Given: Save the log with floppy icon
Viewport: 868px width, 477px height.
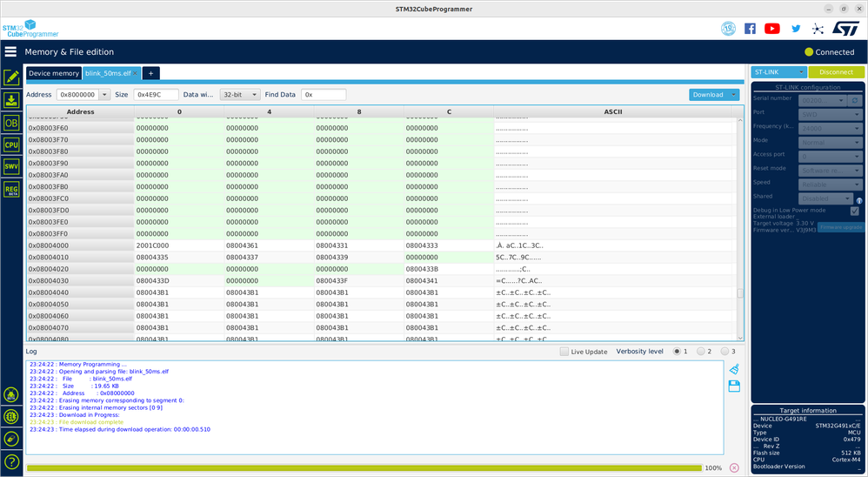Looking at the screenshot, I should click(735, 386).
